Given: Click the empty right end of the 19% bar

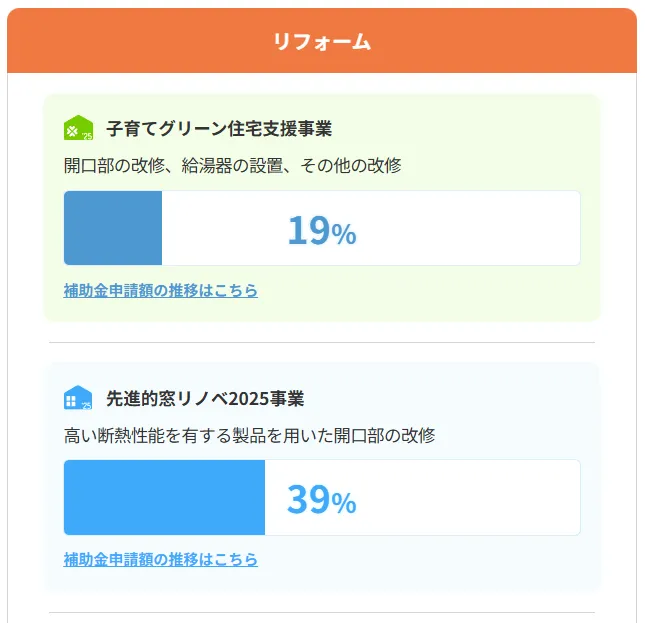Looking at the screenshot, I should point(540,228).
